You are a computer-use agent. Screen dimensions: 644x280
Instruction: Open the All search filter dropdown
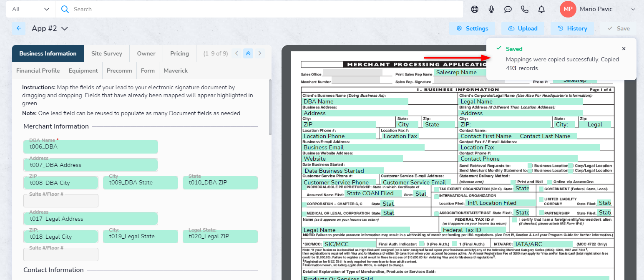tap(31, 9)
